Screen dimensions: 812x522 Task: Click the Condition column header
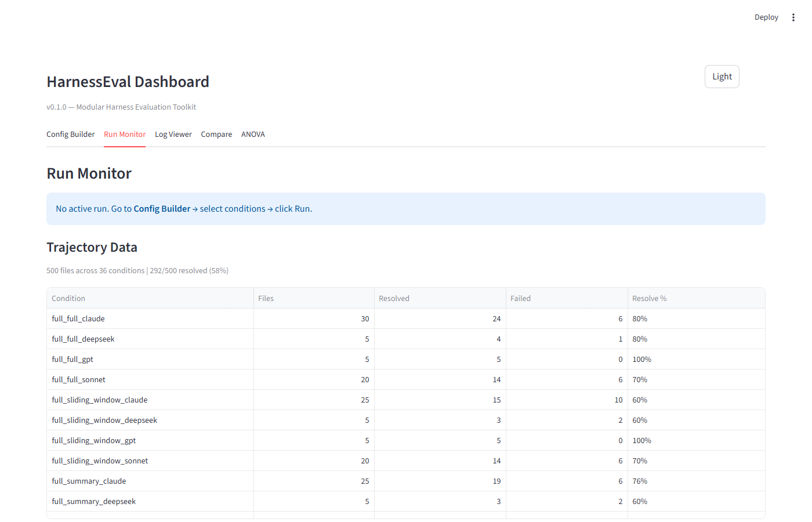[68, 298]
